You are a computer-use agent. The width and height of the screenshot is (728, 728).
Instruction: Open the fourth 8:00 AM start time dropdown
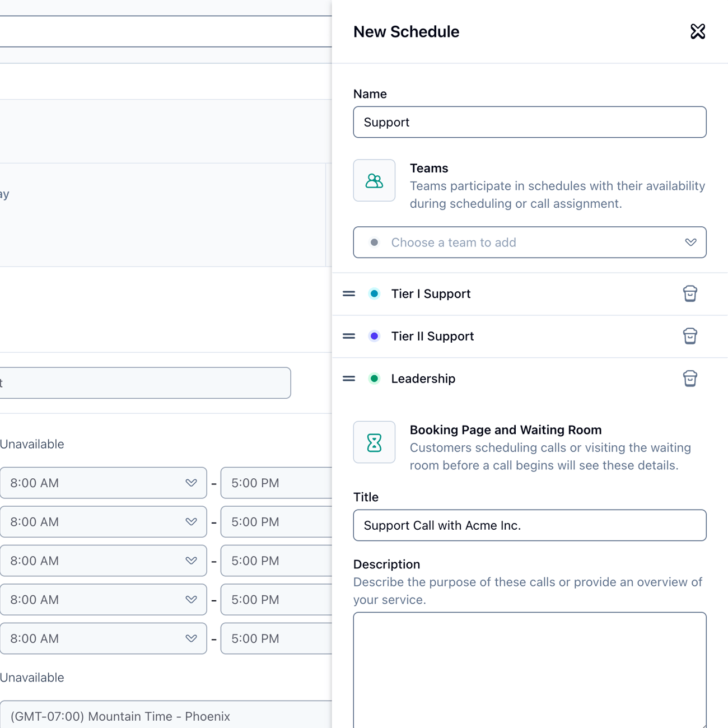103,600
